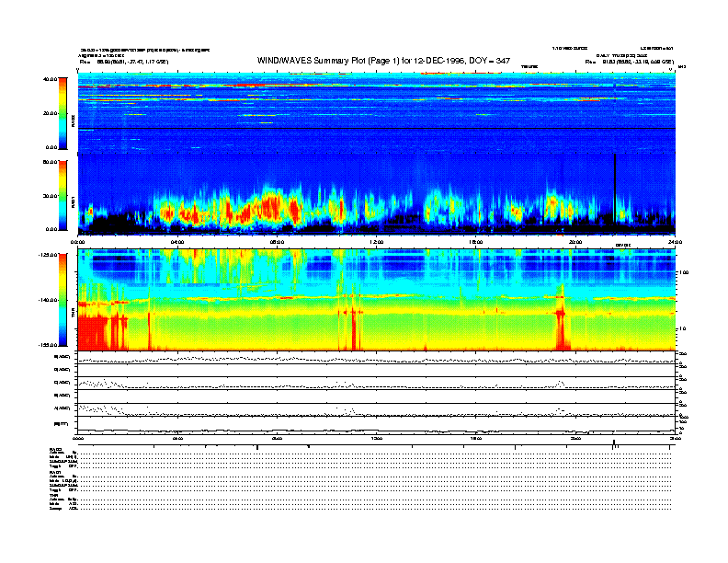Image resolution: width=728 pixels, height=563 pixels.
Task: Click the WIND/WAVES Summary Plot title
Action: click(x=383, y=61)
